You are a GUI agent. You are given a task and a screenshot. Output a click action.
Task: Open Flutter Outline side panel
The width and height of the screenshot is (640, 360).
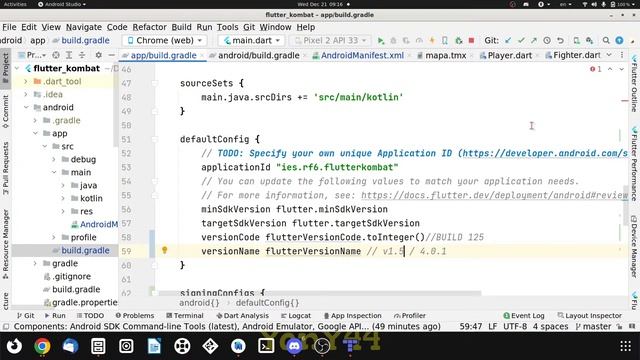[x=634, y=84]
